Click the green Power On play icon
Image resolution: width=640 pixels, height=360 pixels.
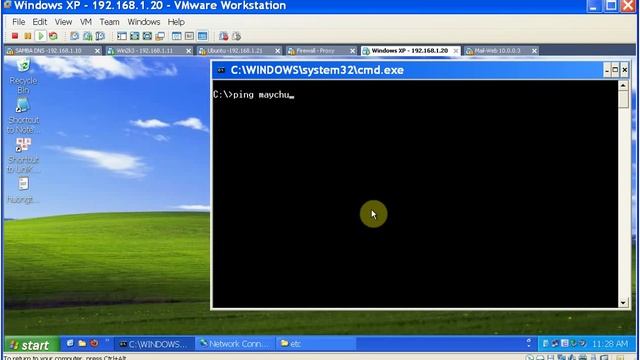[x=40, y=36]
